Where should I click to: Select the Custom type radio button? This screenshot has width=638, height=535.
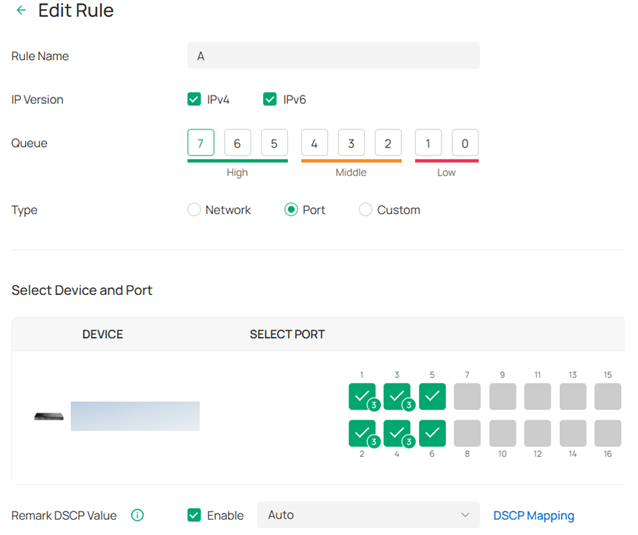coord(365,210)
